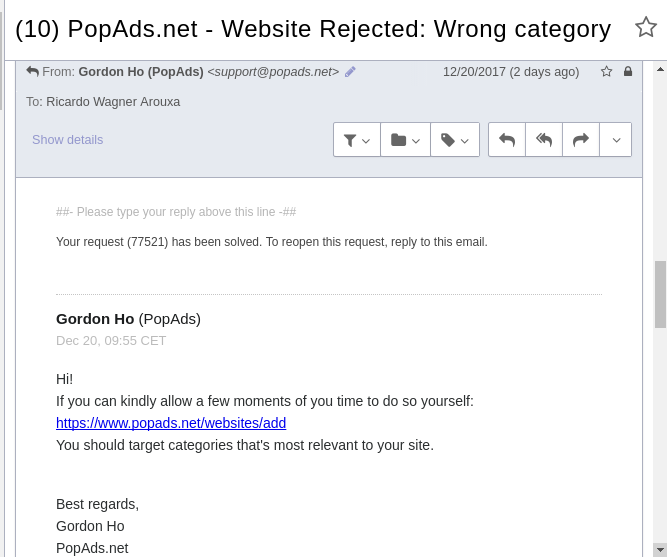This screenshot has width=667, height=557.
Task: Click the reply arrow icon before From
Action: pyautogui.click(x=33, y=72)
